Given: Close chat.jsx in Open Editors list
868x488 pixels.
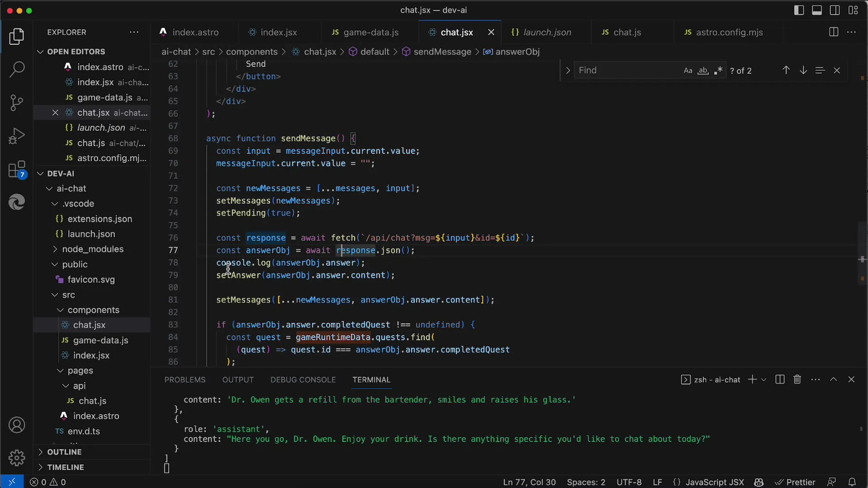Looking at the screenshot, I should coord(55,113).
